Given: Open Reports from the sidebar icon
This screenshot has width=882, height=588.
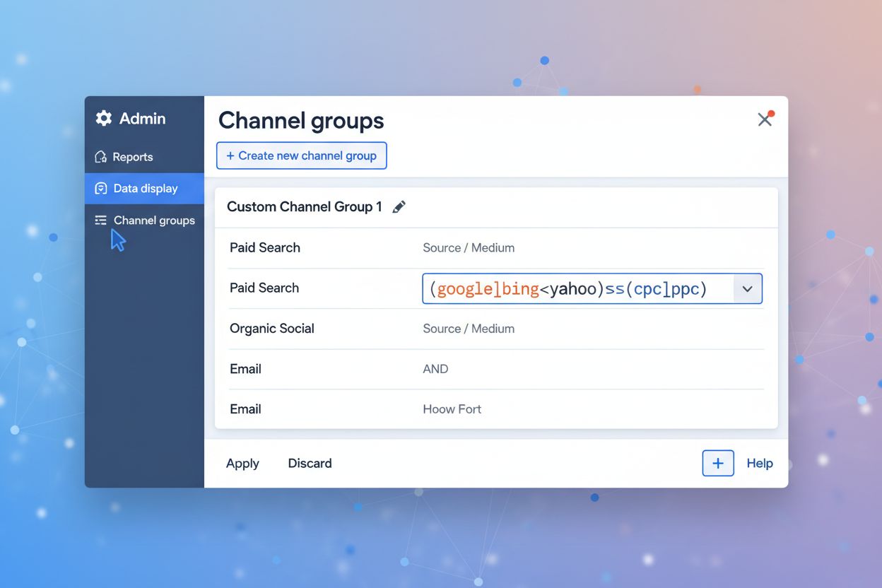Looking at the screenshot, I should click(102, 156).
